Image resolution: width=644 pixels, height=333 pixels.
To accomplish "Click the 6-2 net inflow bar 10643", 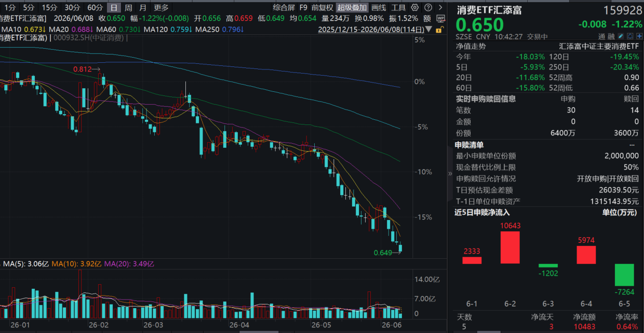I will 511,247.
